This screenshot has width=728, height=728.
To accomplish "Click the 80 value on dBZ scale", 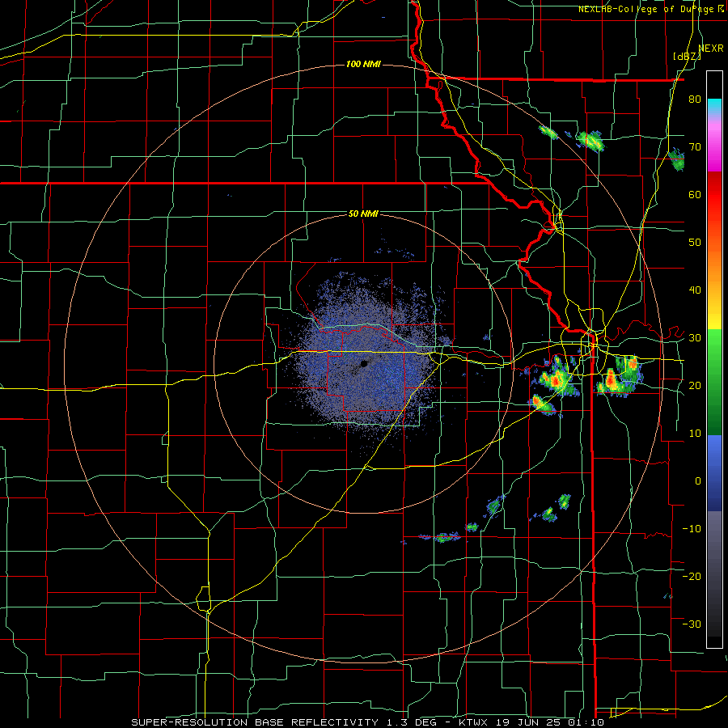I will point(695,99).
